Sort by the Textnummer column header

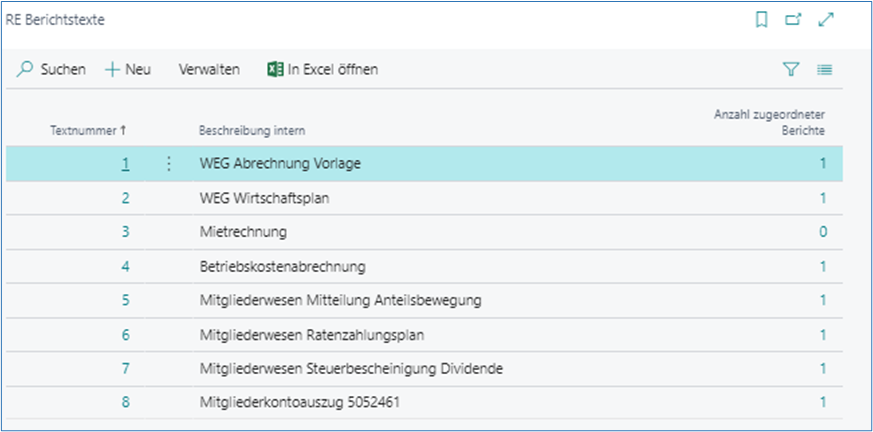(88, 131)
